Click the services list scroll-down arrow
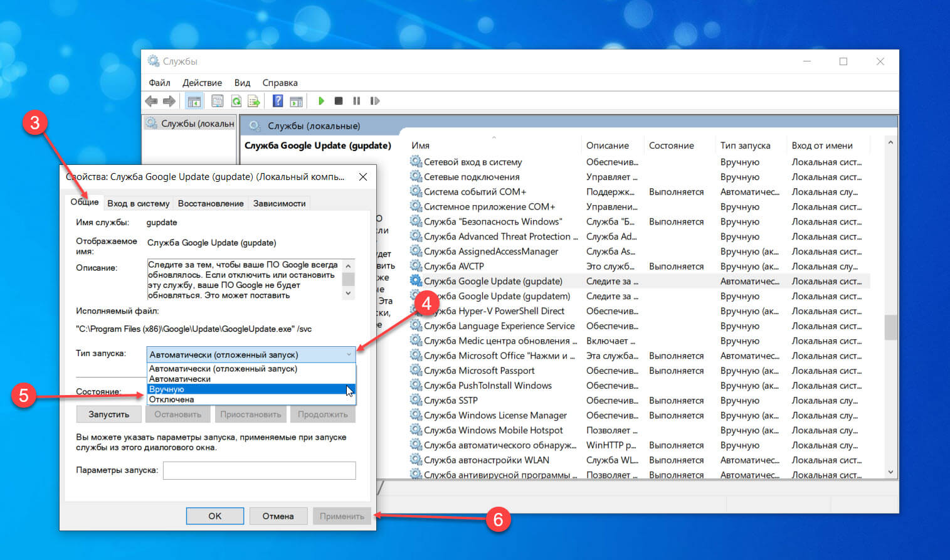This screenshot has height=560, width=950. click(890, 472)
